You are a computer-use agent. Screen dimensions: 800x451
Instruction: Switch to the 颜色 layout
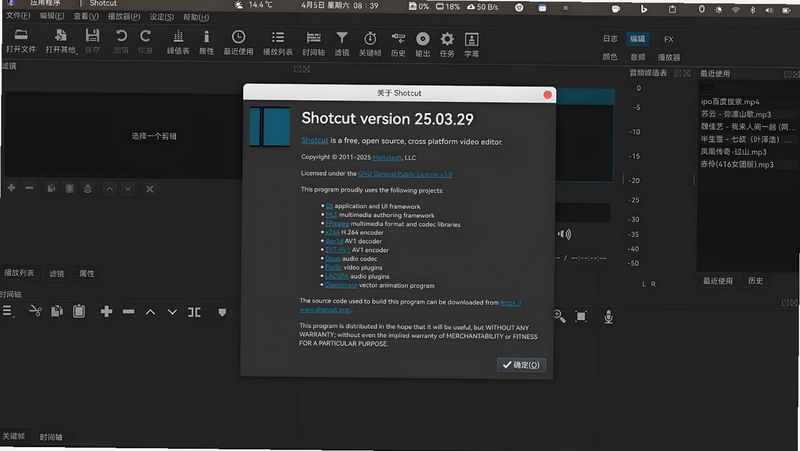[610, 57]
